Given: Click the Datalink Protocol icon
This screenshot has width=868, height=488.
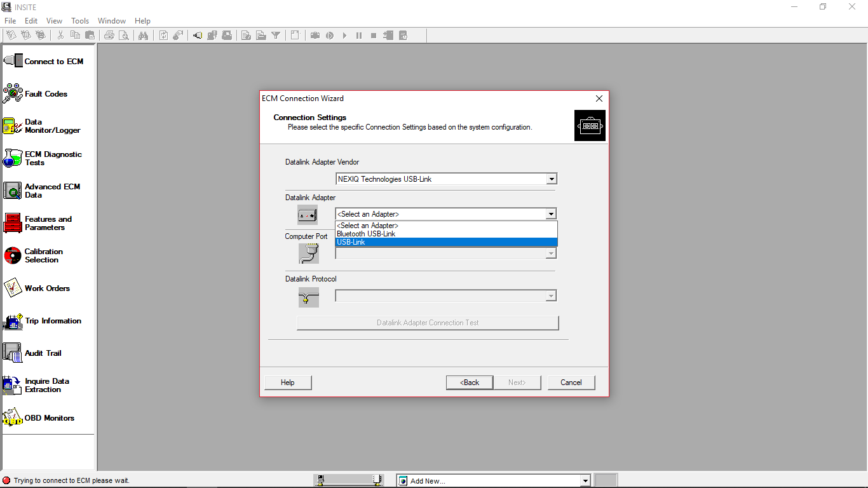Looking at the screenshot, I should point(309,297).
